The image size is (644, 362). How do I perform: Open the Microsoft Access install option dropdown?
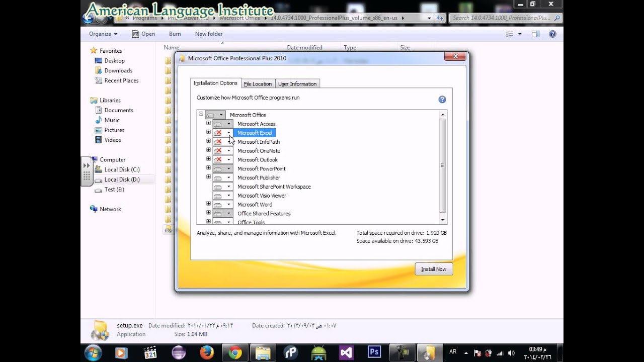pyautogui.click(x=223, y=124)
